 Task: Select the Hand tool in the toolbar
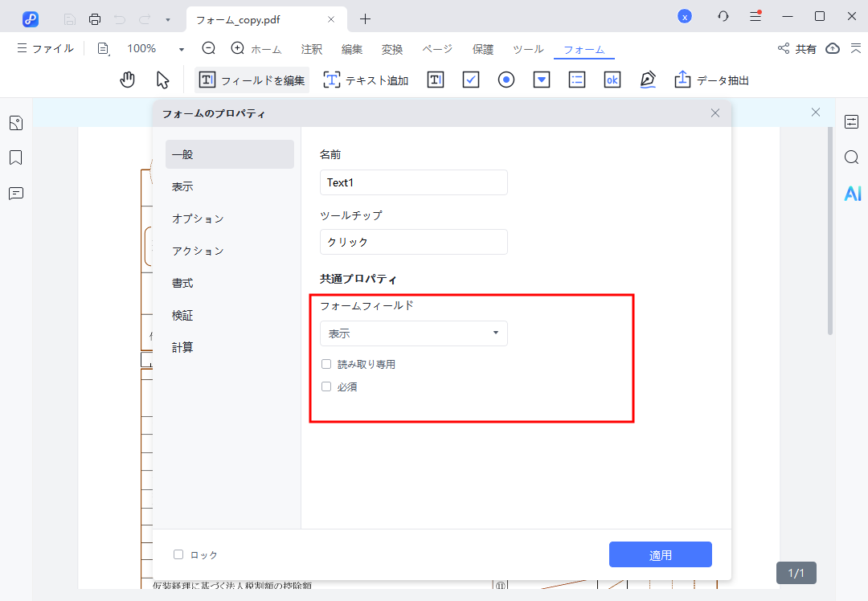[127, 80]
